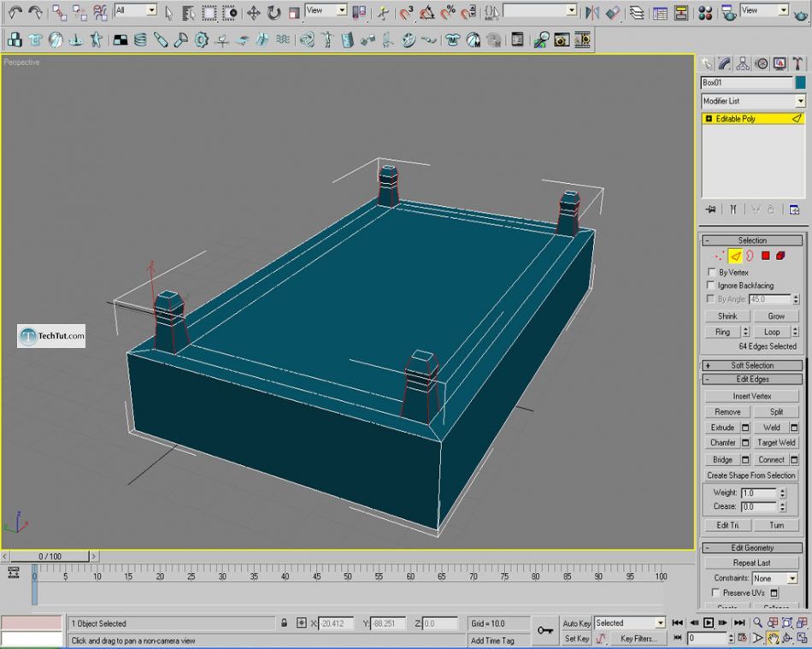Open the Display command panel tab
812x649 pixels.
(780, 64)
